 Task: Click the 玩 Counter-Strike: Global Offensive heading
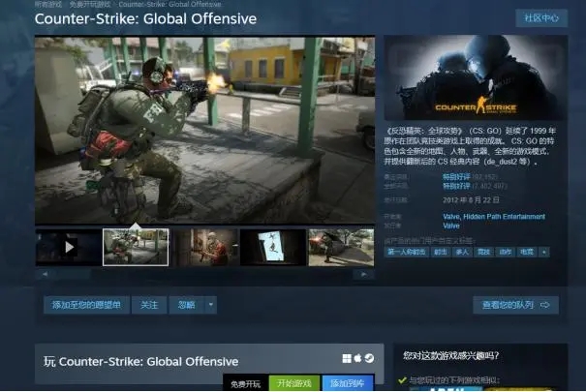(140, 361)
